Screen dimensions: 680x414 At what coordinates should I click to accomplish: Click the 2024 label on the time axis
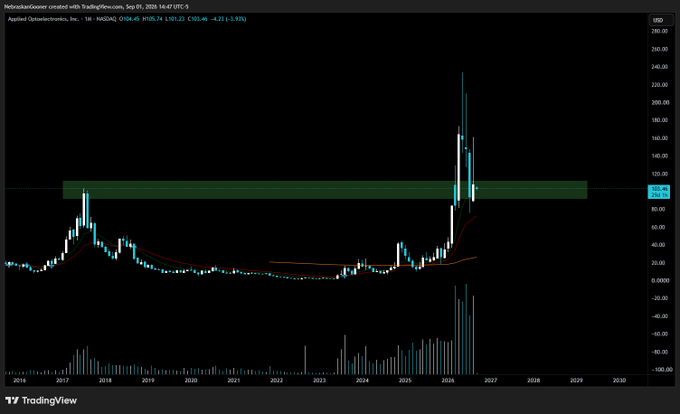pyautogui.click(x=362, y=380)
